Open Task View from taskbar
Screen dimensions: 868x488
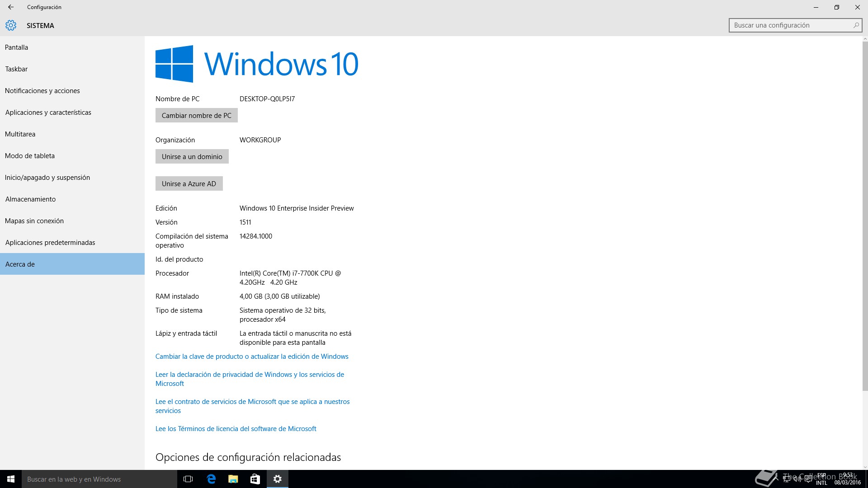pos(188,479)
